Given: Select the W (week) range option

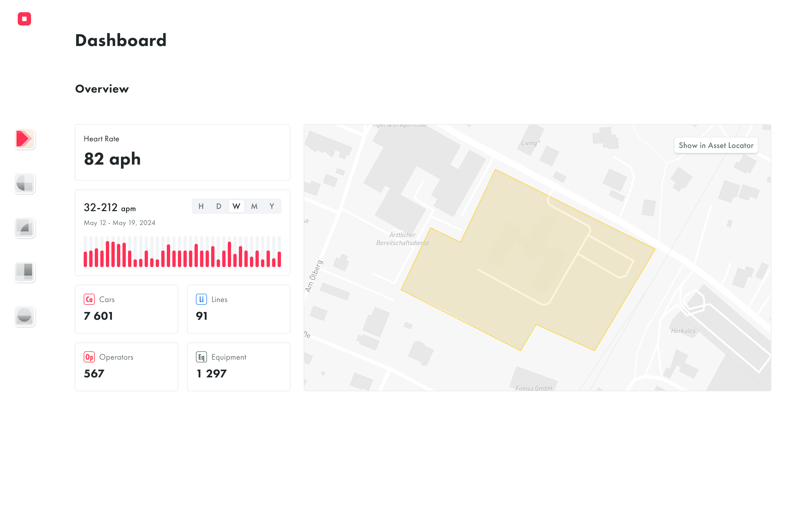Looking at the screenshot, I should [x=236, y=206].
